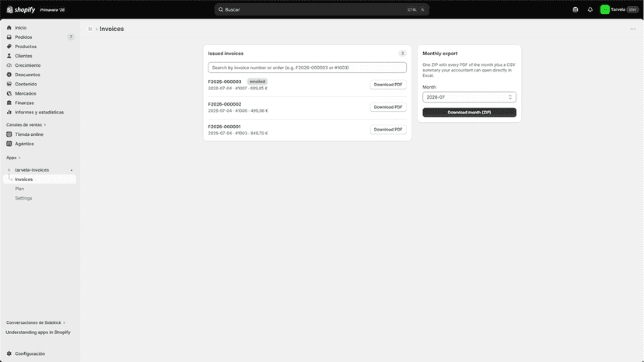Click the Buscar search bar
This screenshot has height=362, width=644.
(321, 9)
